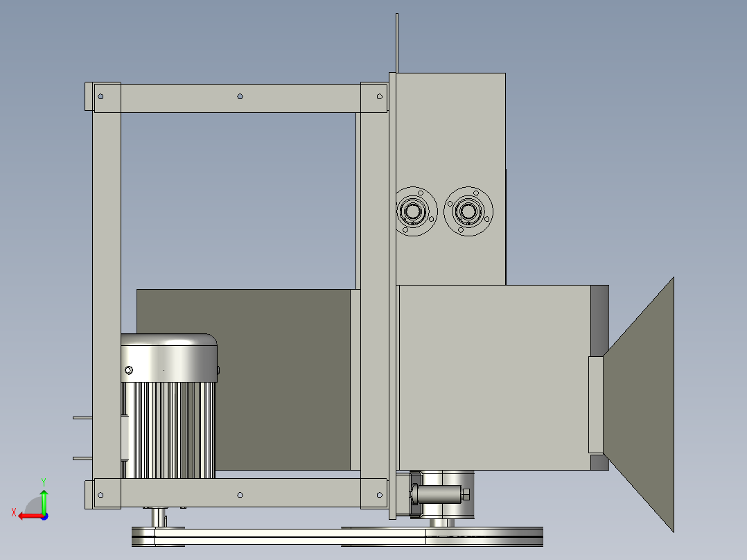The image size is (747, 560).
Task: Click the red X axis arrow of the triad
Action: click(x=30, y=516)
